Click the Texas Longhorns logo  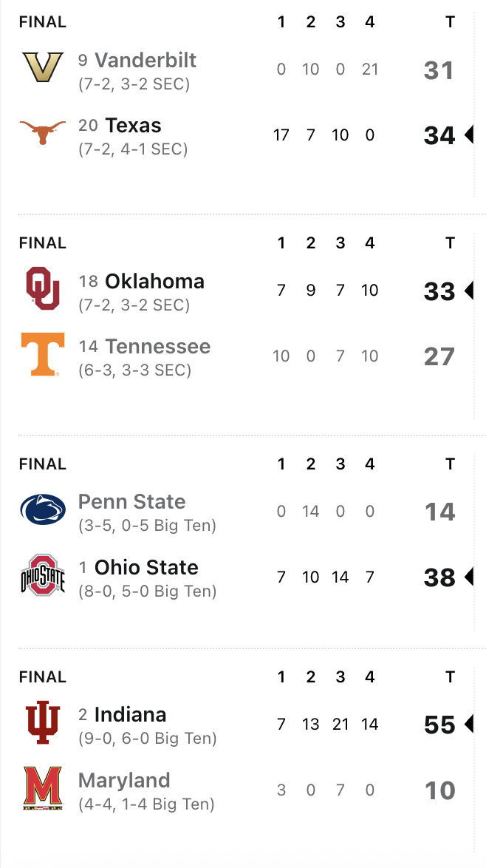click(43, 134)
